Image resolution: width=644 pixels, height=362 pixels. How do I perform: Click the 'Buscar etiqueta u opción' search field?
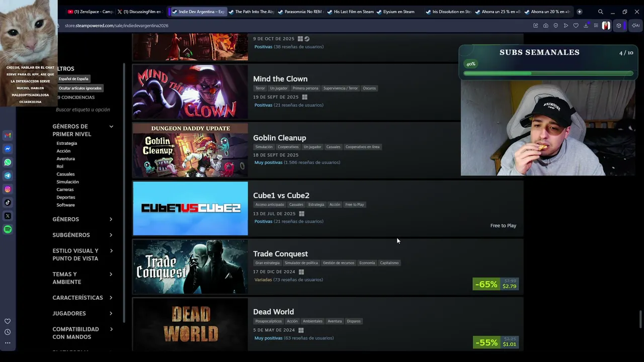[83, 110]
